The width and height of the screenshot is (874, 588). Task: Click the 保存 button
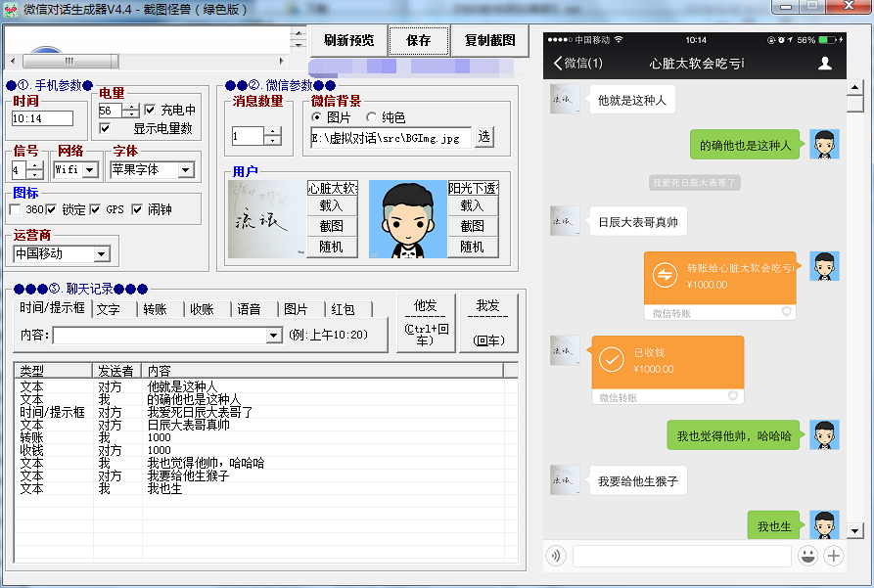[x=419, y=41]
